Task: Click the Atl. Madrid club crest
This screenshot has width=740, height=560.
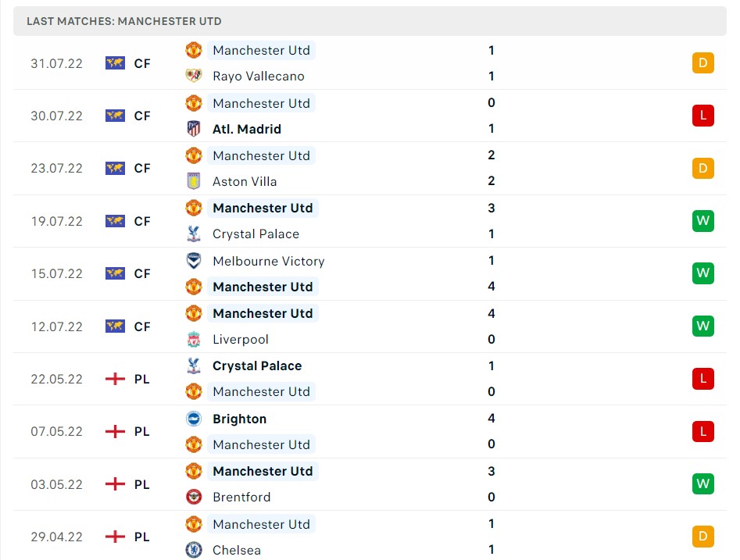Action: pos(193,129)
